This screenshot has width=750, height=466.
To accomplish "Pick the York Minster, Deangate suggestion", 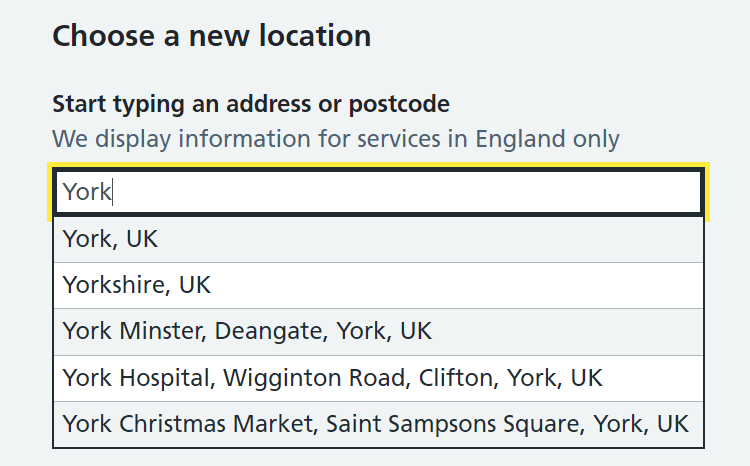I will click(x=247, y=331).
